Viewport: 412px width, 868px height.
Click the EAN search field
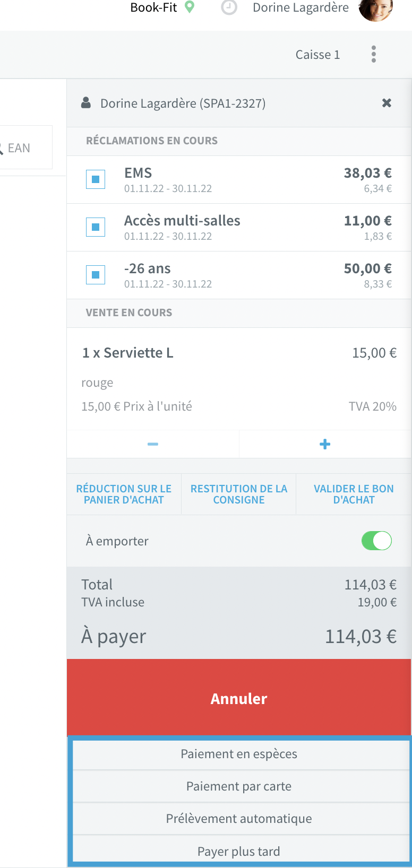pos(25,147)
